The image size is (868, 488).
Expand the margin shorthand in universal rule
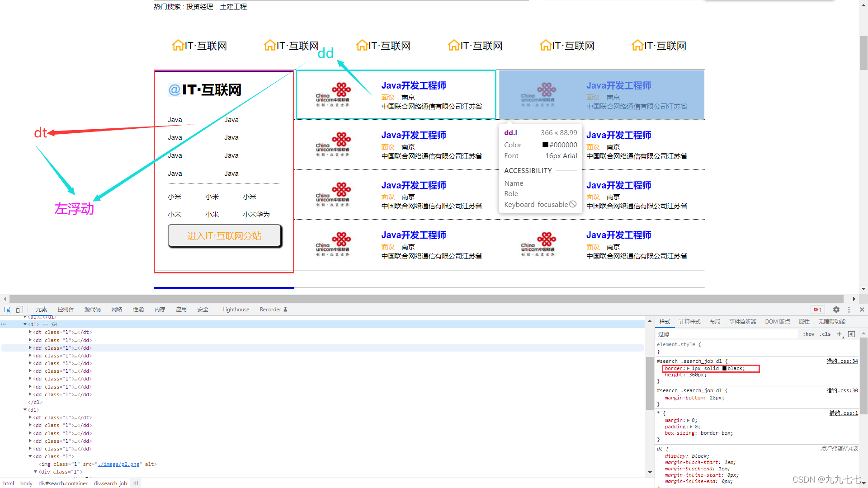tap(689, 420)
